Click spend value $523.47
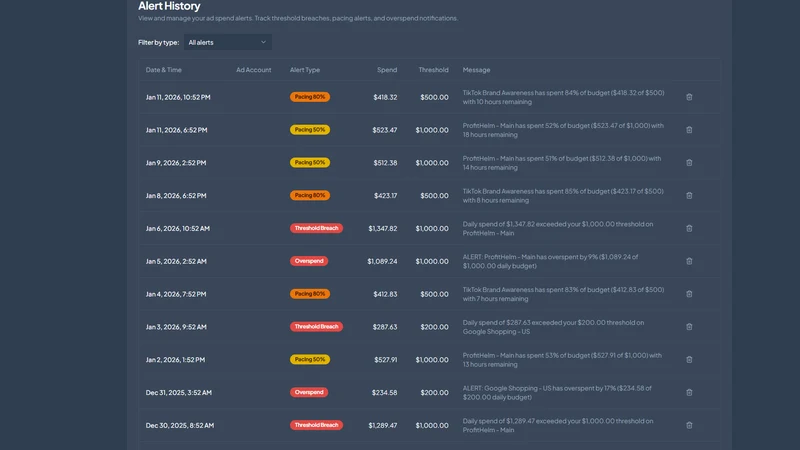800x450 pixels. click(384, 130)
